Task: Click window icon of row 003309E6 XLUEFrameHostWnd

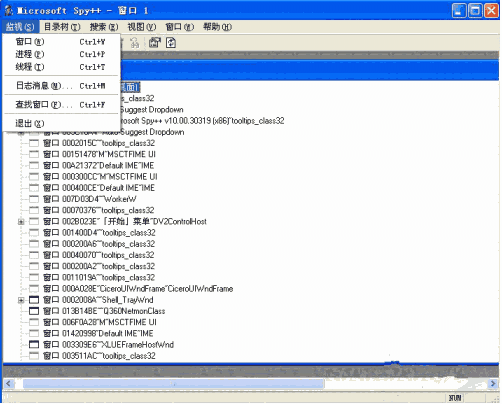Action: click(x=34, y=345)
